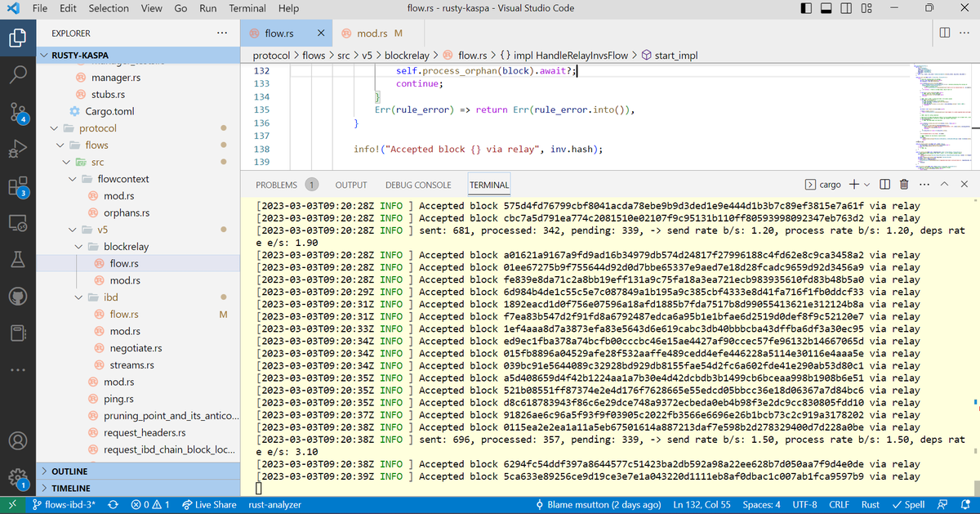Click the blockrelay breadcrumb segment
Image resolution: width=980 pixels, height=514 pixels.
(408, 56)
